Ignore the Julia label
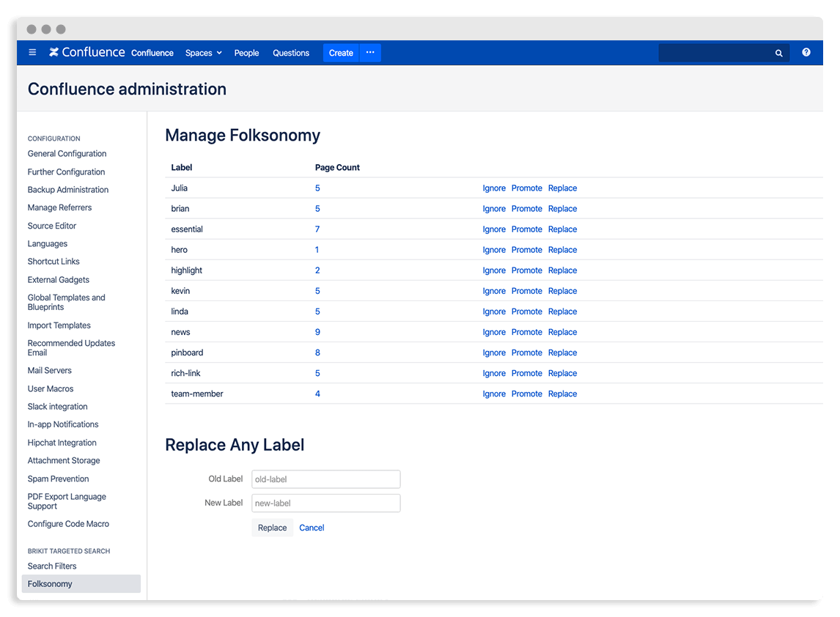The image size is (840, 617). (494, 188)
